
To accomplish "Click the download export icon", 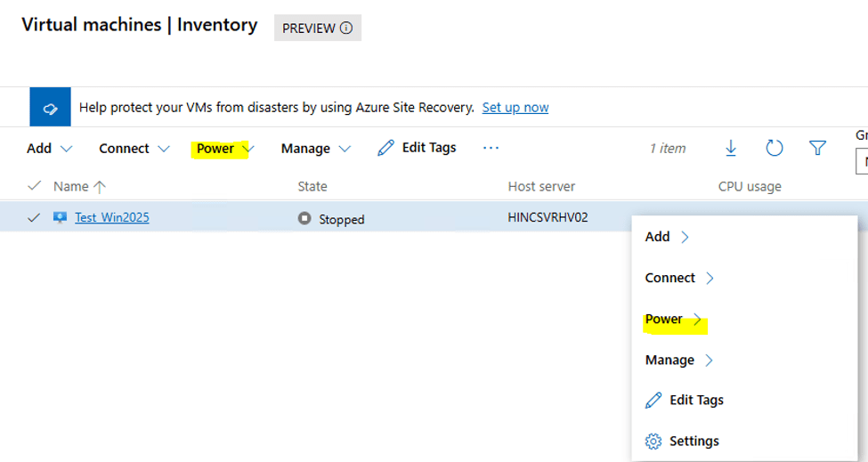I will tap(731, 148).
